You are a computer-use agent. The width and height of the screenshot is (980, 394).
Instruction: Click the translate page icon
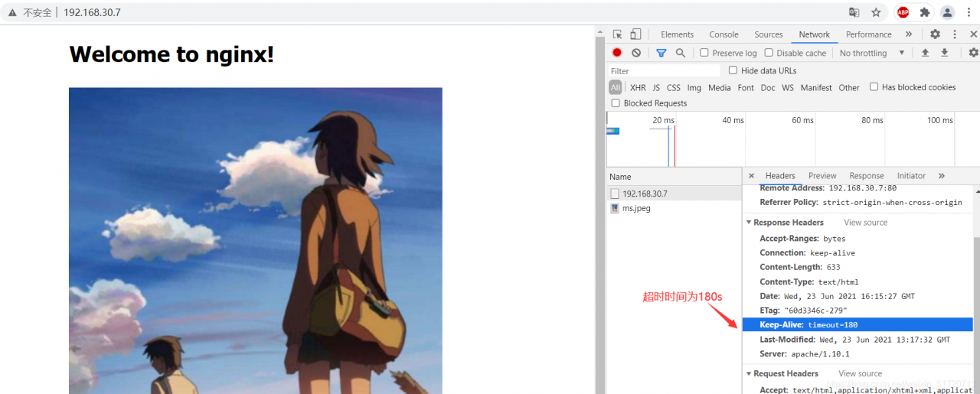coord(854,12)
